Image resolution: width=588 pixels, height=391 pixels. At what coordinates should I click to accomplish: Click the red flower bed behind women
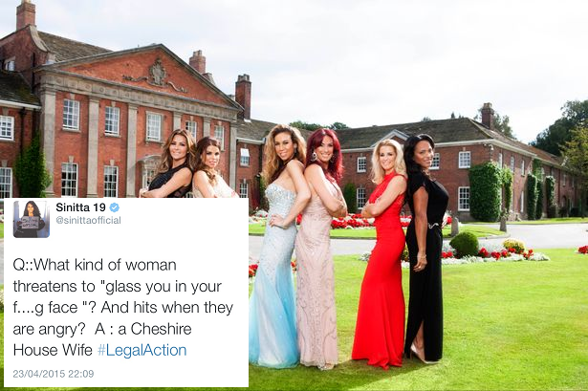coord(353,223)
